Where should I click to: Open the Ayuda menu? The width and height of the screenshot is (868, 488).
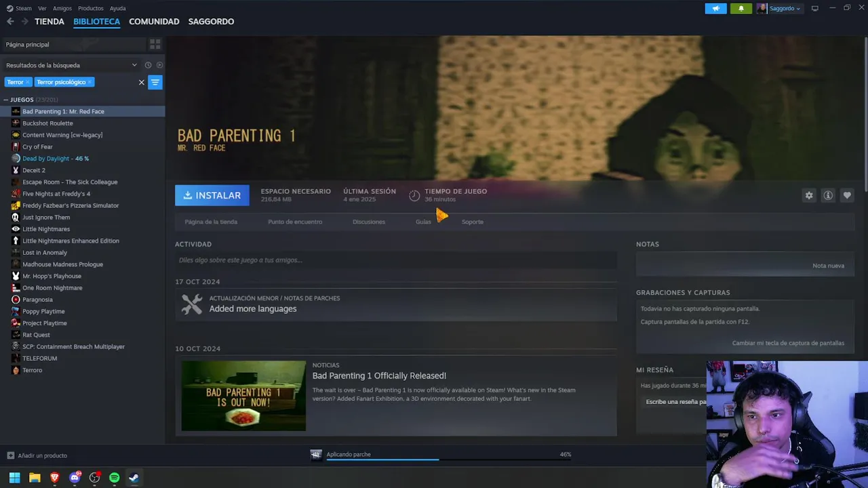point(118,8)
